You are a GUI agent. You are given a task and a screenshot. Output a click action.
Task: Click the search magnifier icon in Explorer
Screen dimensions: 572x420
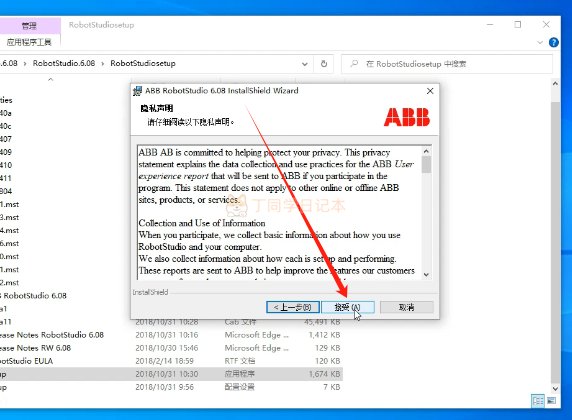(354, 63)
